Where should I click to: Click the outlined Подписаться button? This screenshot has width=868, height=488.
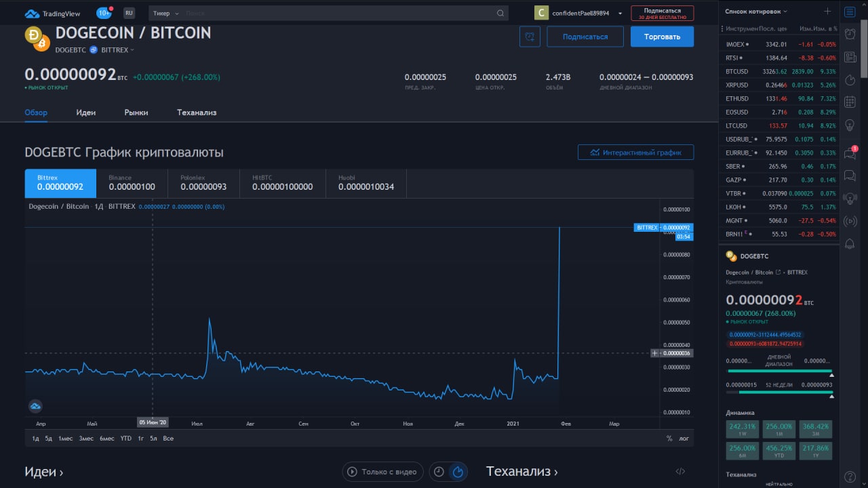[x=585, y=37]
